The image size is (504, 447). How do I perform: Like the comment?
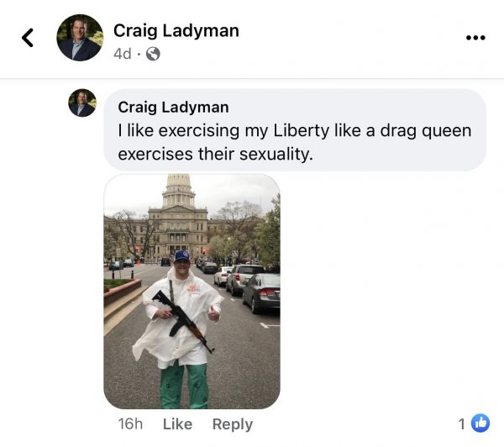(177, 423)
